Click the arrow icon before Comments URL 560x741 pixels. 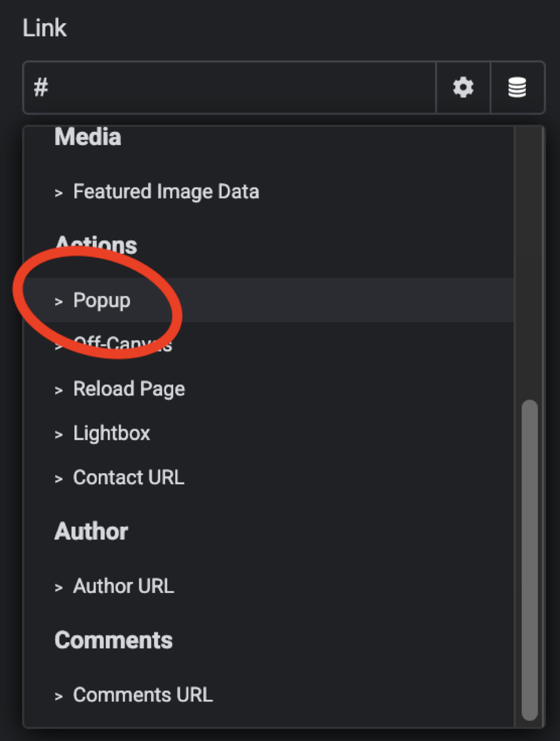[59, 696]
